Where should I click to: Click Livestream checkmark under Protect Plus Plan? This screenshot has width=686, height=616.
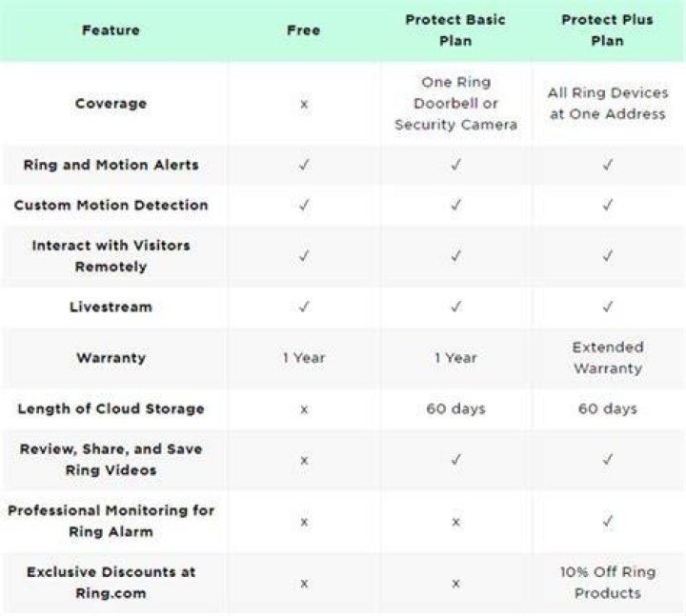607,307
